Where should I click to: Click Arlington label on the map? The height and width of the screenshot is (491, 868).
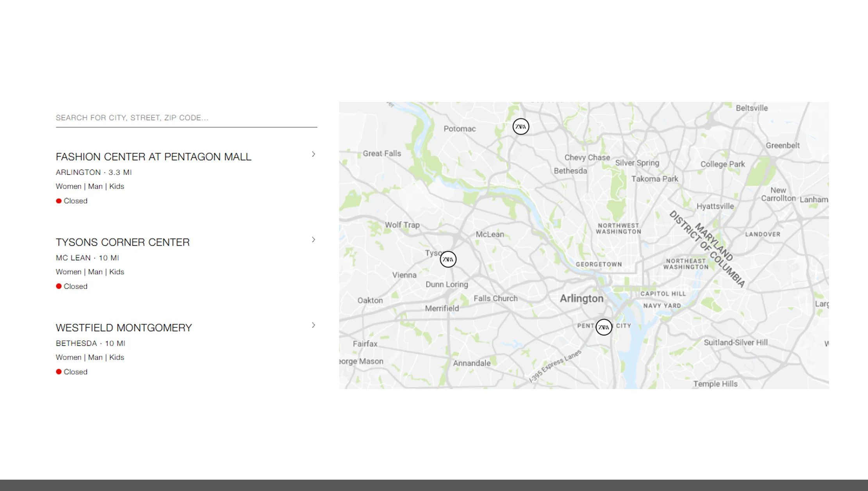581,298
